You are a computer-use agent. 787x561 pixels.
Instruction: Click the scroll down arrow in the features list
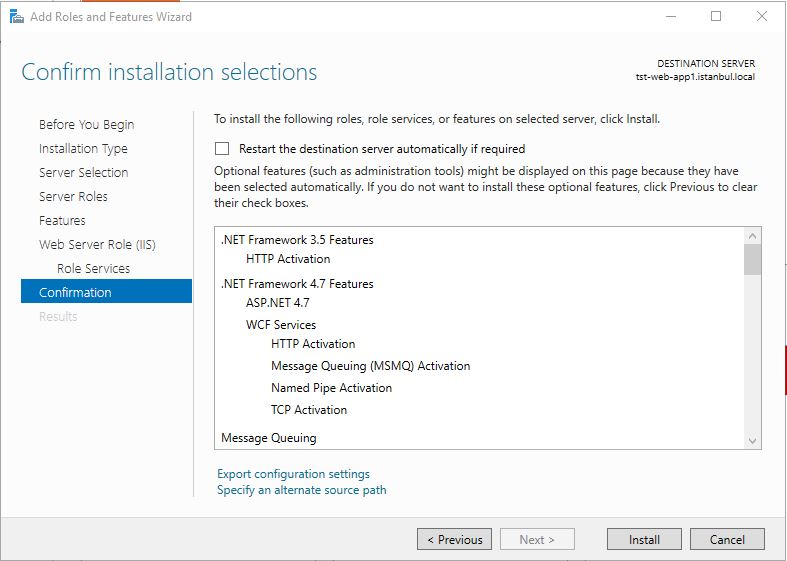[x=752, y=441]
